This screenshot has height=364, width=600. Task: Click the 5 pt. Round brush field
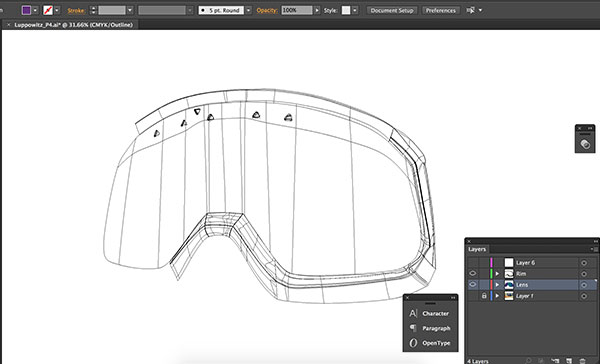221,10
